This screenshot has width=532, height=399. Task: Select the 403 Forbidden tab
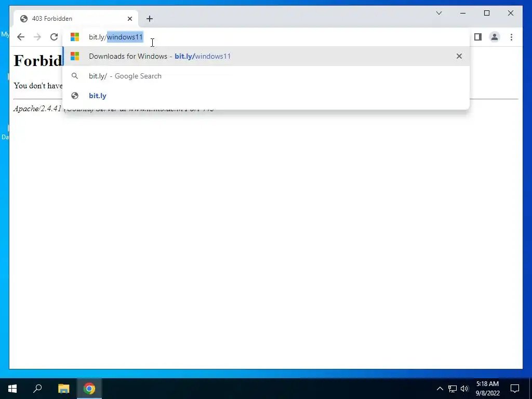[x=76, y=19]
